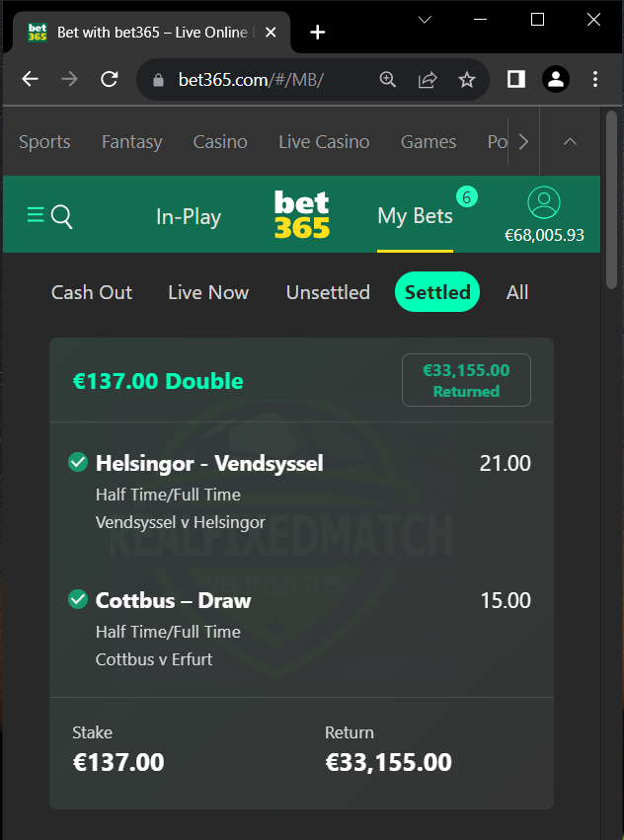Collapse the top product bar with up chevron
The image size is (624, 840).
570,141
